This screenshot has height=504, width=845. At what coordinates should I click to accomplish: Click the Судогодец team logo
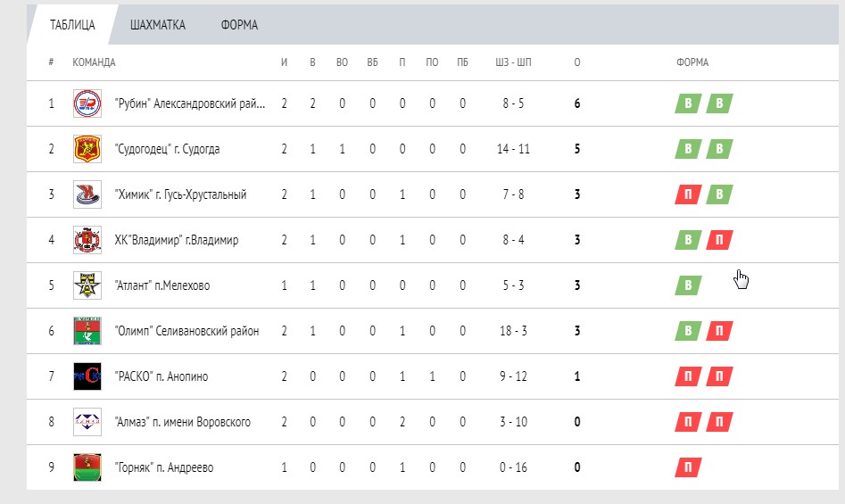point(87,149)
